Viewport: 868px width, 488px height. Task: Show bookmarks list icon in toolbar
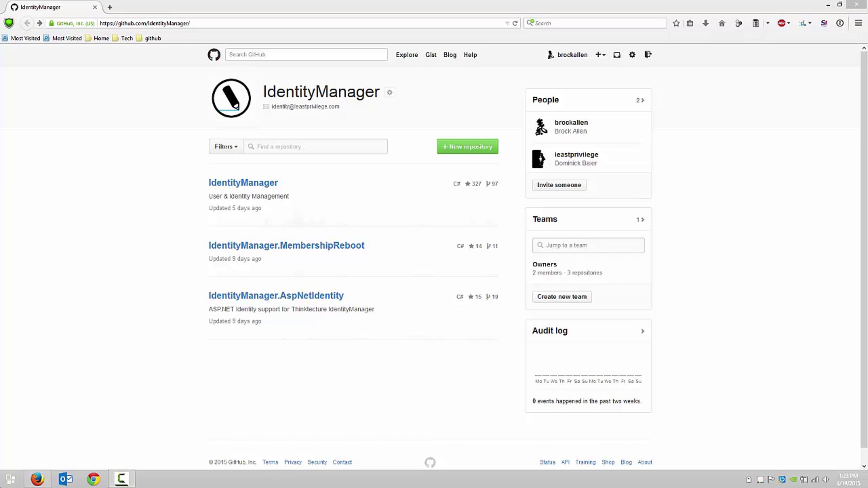tap(690, 23)
